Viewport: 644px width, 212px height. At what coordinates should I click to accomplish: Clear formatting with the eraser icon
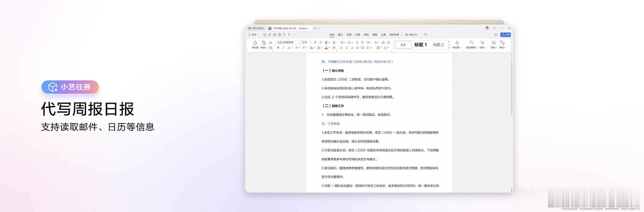[334, 42]
